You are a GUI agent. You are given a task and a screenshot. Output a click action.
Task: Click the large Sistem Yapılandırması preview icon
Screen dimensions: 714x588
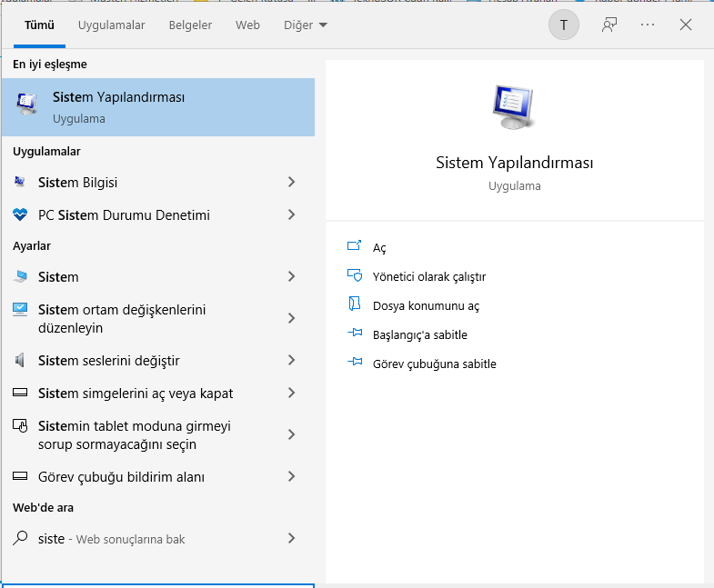click(514, 107)
